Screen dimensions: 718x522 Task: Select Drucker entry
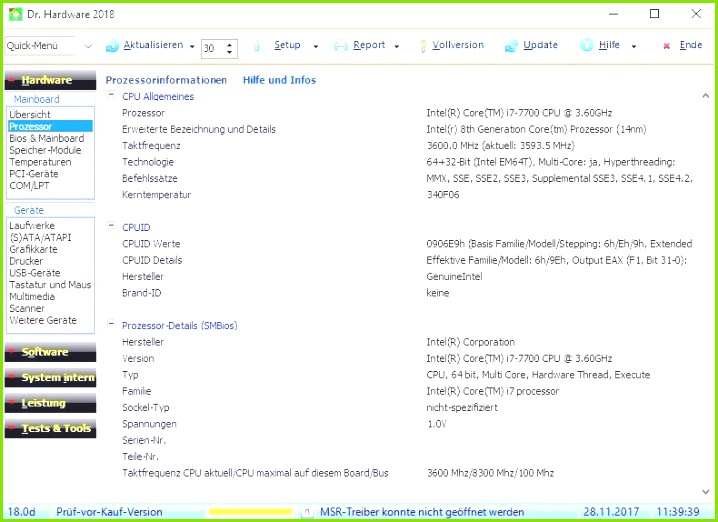(26, 261)
